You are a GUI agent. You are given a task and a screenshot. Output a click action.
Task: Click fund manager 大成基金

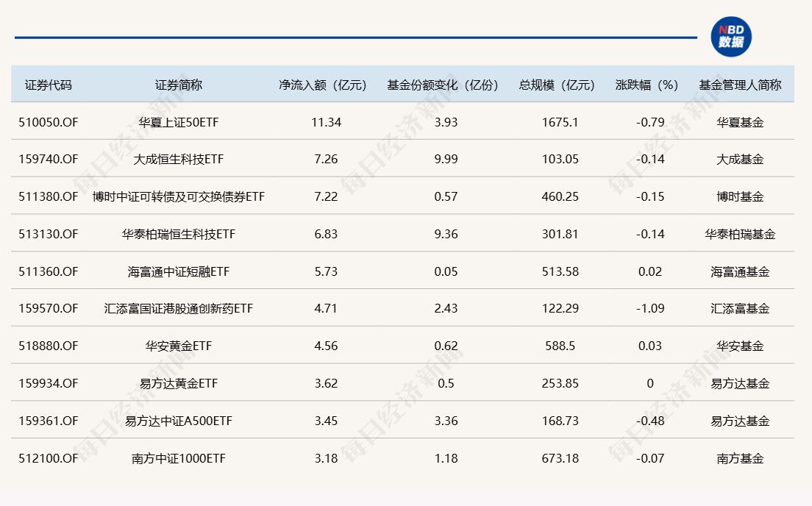click(x=740, y=159)
